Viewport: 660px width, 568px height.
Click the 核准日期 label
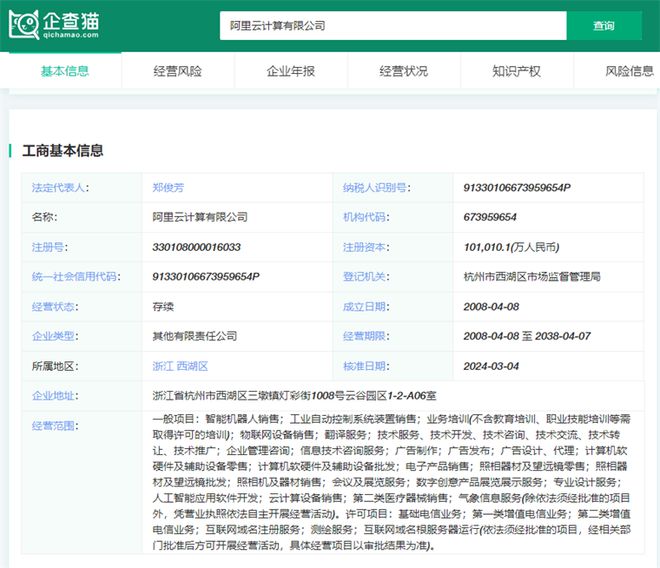tap(366, 366)
